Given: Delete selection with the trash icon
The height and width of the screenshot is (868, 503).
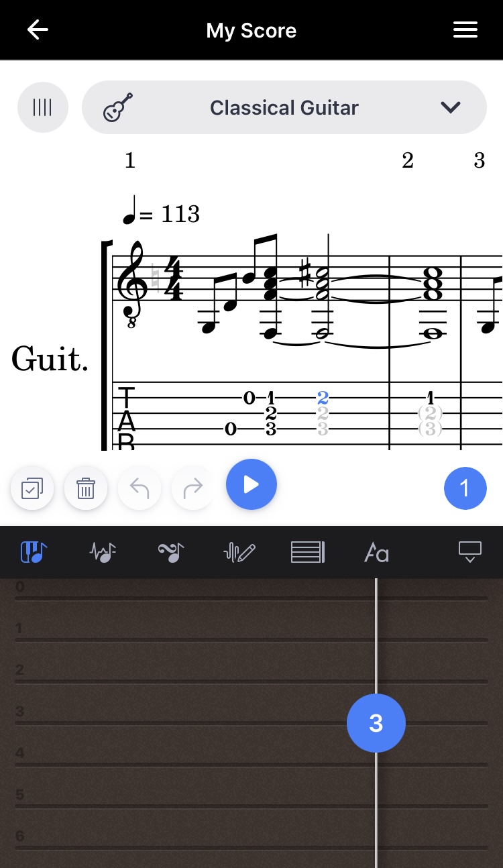Looking at the screenshot, I should pos(86,488).
